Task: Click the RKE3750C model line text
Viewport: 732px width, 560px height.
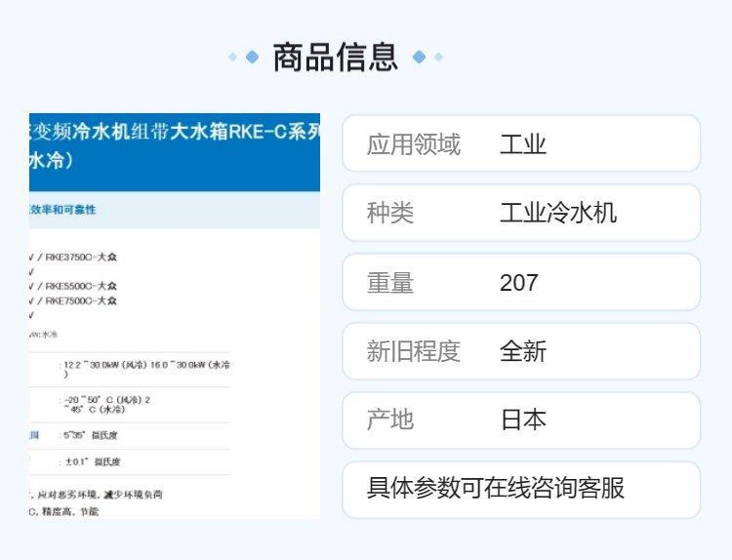Action: pyautogui.click(x=73, y=258)
